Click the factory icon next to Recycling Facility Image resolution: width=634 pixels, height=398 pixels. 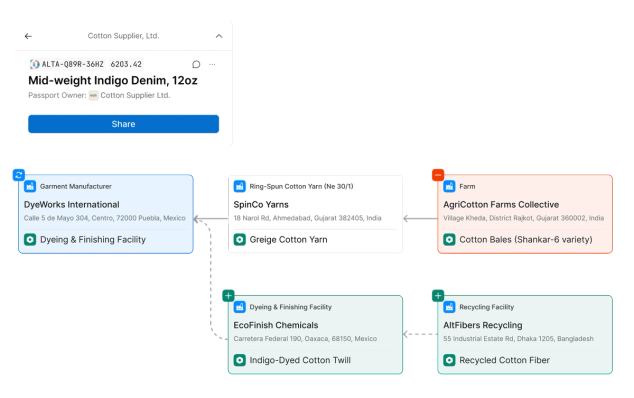click(x=449, y=307)
